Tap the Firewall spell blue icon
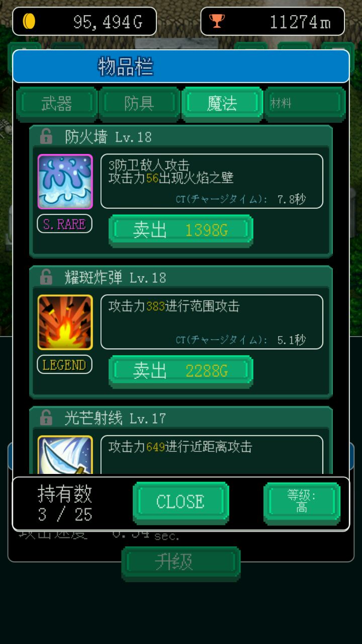This screenshot has width=362, height=644. pyautogui.click(x=65, y=182)
